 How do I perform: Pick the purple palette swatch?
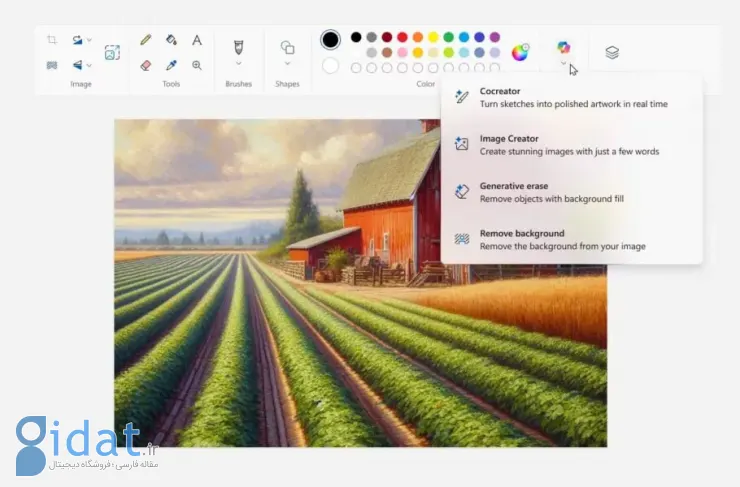pos(495,37)
